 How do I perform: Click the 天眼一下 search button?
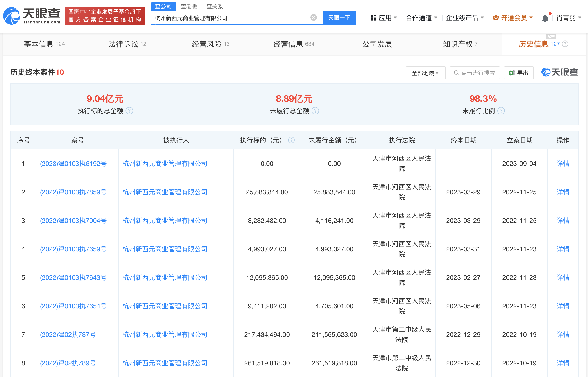[339, 18]
